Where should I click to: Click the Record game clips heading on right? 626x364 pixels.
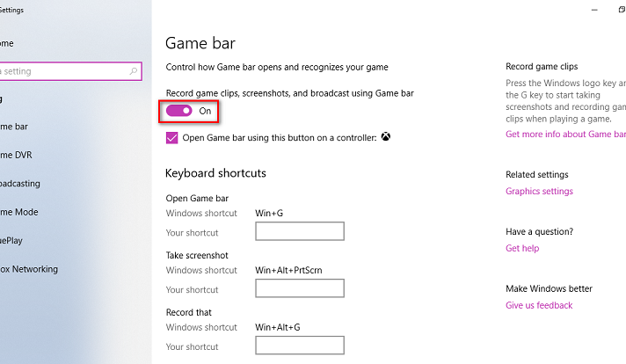click(x=542, y=67)
